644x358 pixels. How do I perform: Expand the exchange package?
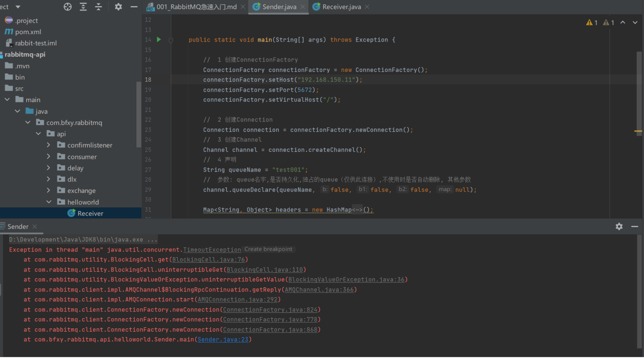point(49,190)
